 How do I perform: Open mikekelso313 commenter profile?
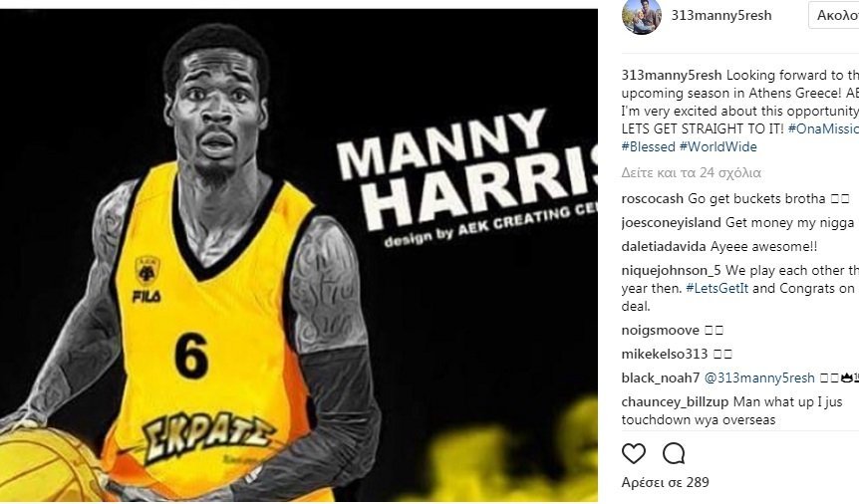665,354
